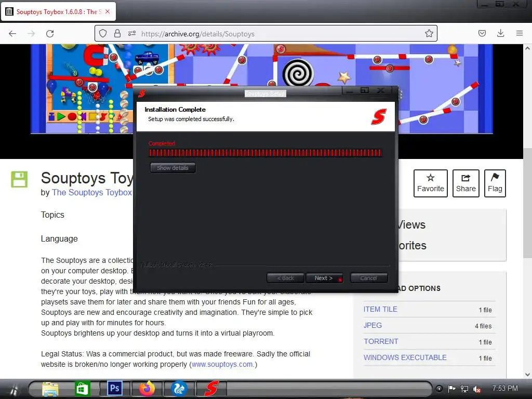Open File Explorer from the taskbar
Screen dimensions: 532x399
pos(50,389)
